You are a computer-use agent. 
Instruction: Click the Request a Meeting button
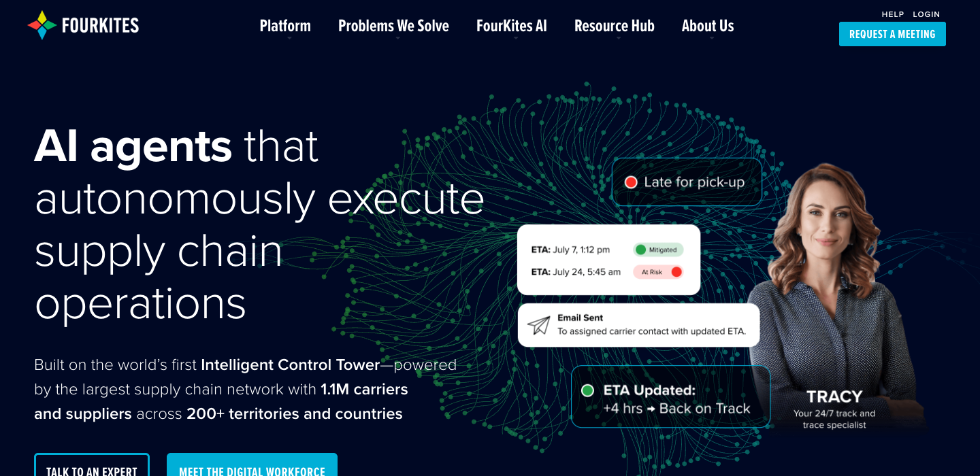892,34
